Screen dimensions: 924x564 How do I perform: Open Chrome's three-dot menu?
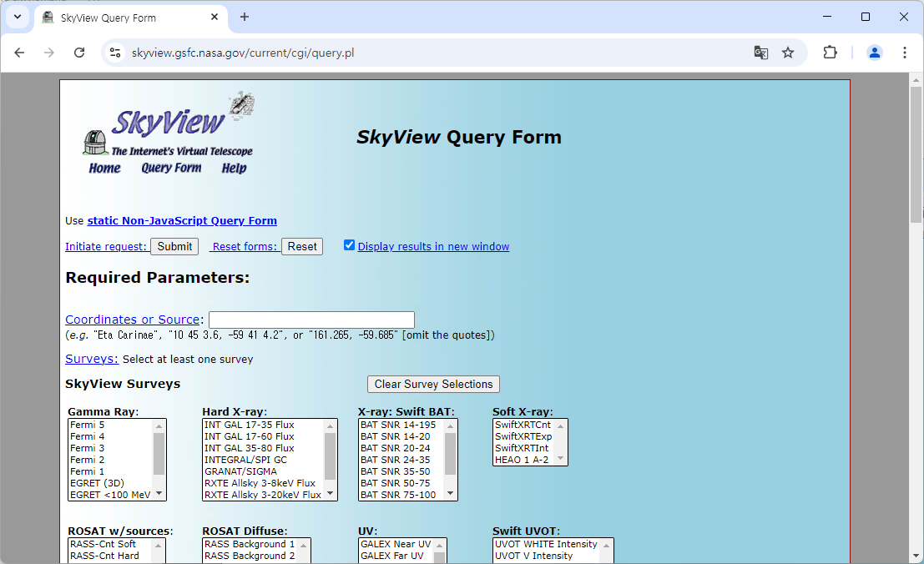[x=905, y=53]
